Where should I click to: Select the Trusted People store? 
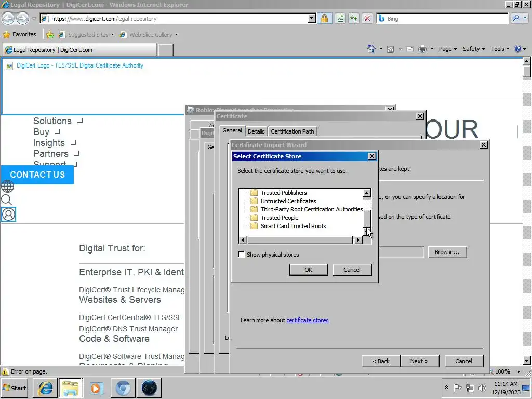[280, 218]
